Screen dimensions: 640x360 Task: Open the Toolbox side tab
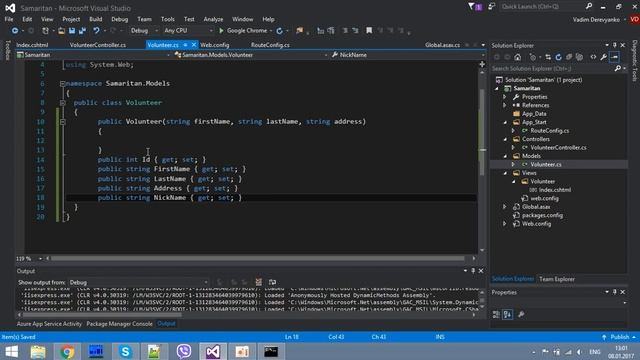pyautogui.click(x=7, y=50)
